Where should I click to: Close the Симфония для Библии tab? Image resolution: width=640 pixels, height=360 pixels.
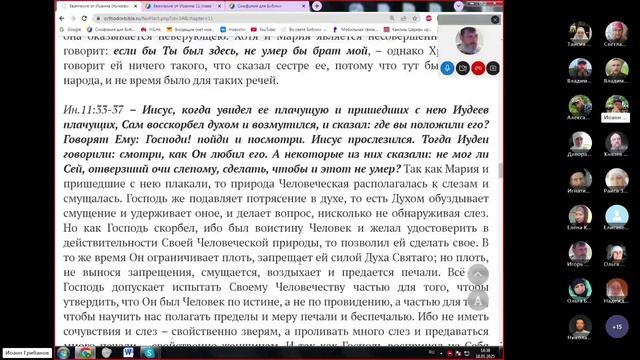(304, 6)
